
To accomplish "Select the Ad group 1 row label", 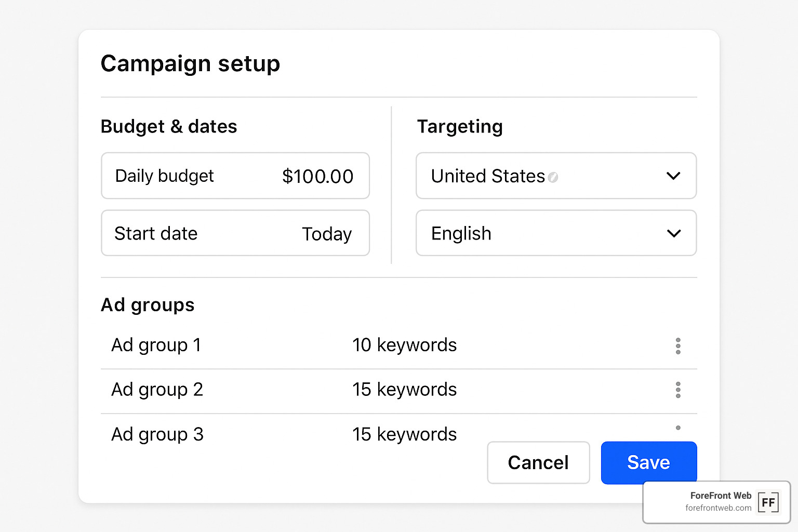I will tap(156, 345).
